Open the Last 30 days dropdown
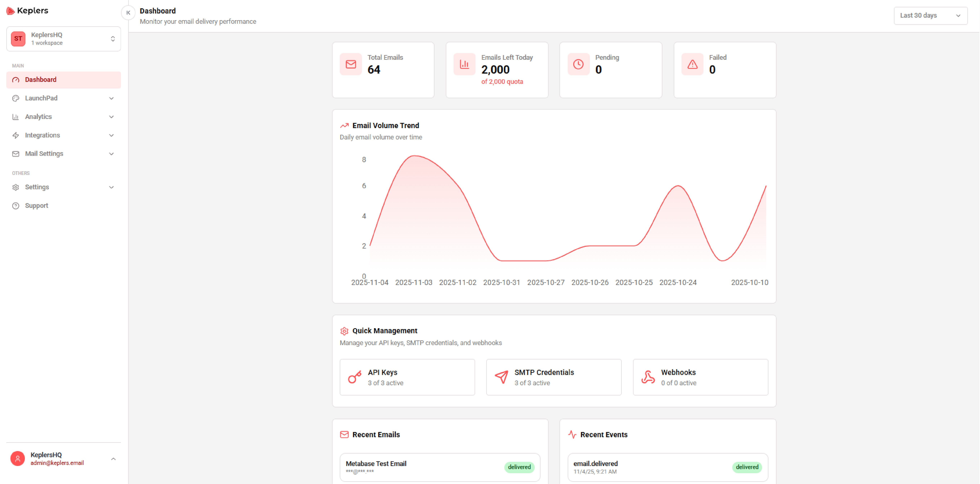The image size is (980, 484). pyautogui.click(x=930, y=16)
